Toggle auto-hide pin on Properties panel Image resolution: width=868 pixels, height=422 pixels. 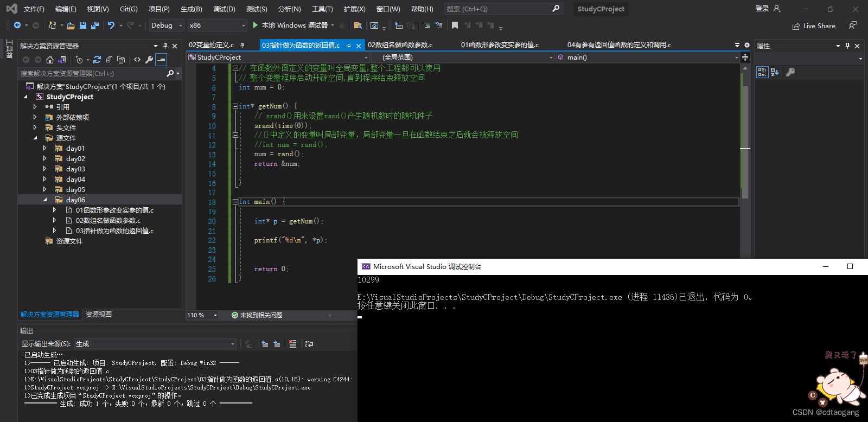[x=847, y=46]
